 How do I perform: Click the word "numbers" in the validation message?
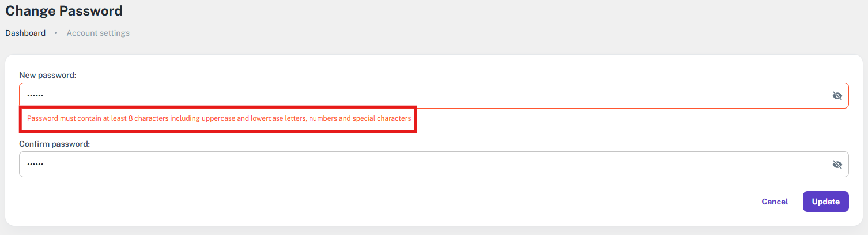tap(323, 118)
